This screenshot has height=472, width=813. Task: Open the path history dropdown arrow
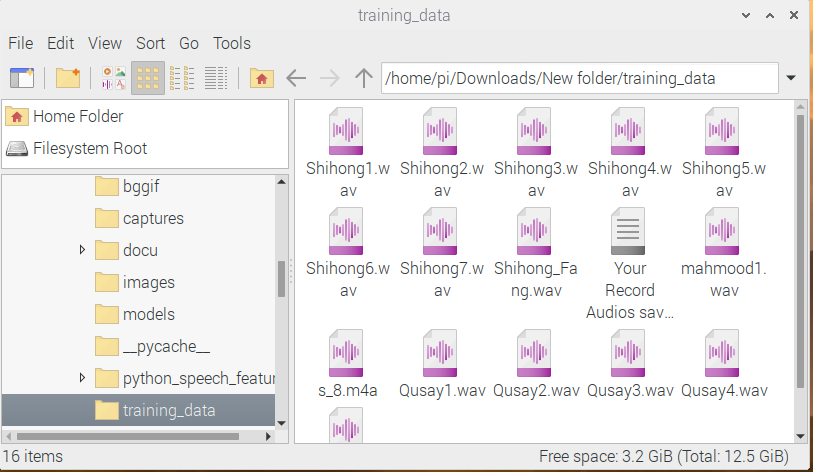click(791, 78)
